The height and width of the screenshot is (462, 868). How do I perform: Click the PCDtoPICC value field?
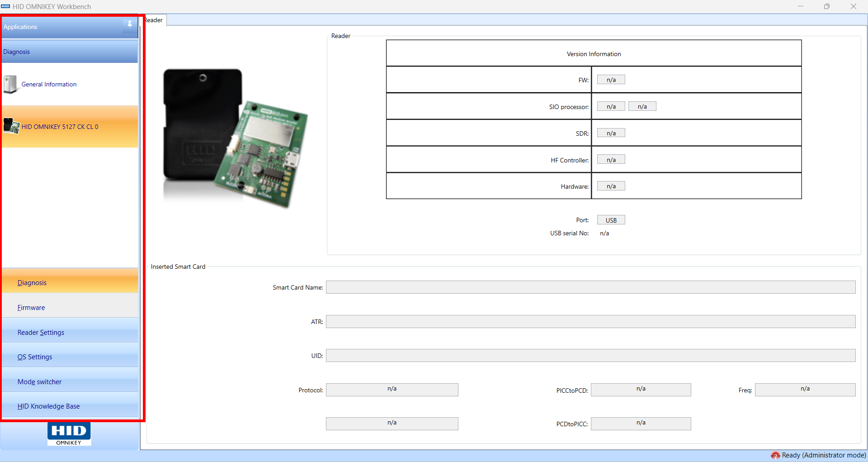tap(641, 424)
